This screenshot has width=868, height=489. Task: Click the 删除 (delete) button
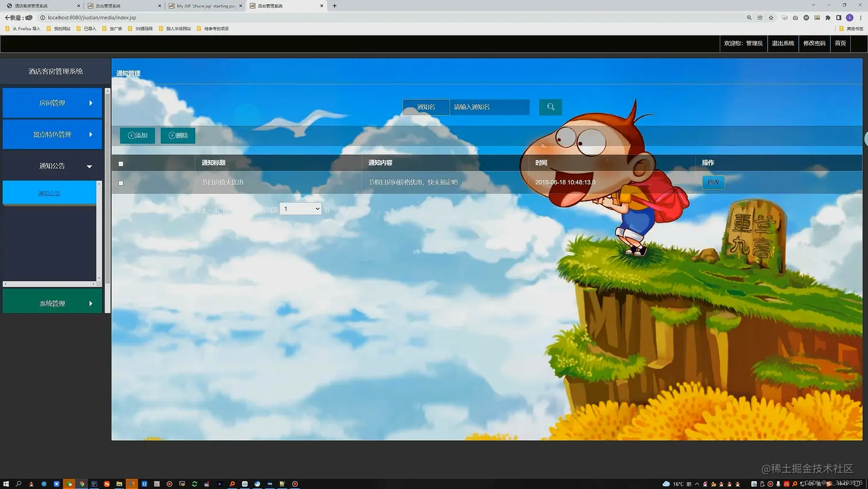click(178, 136)
